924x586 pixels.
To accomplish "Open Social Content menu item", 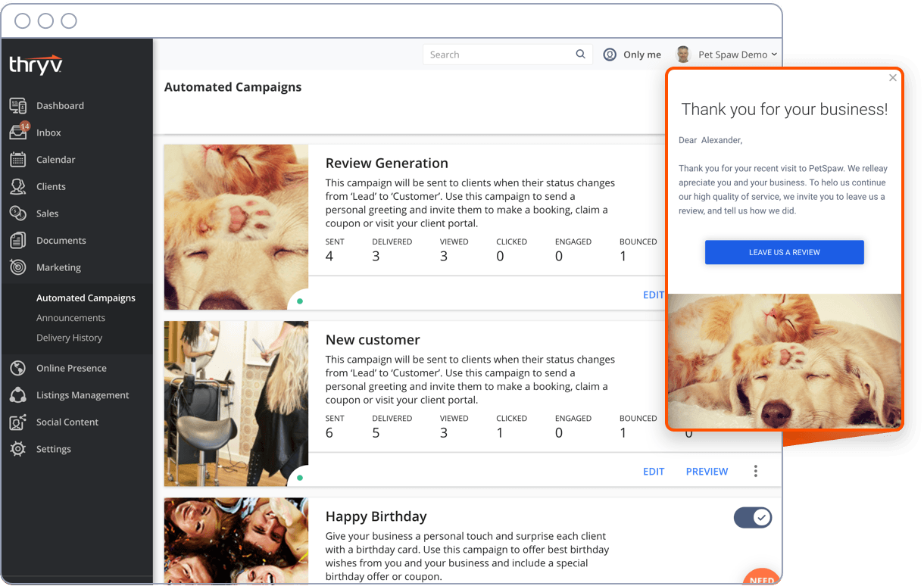I will [x=67, y=422].
